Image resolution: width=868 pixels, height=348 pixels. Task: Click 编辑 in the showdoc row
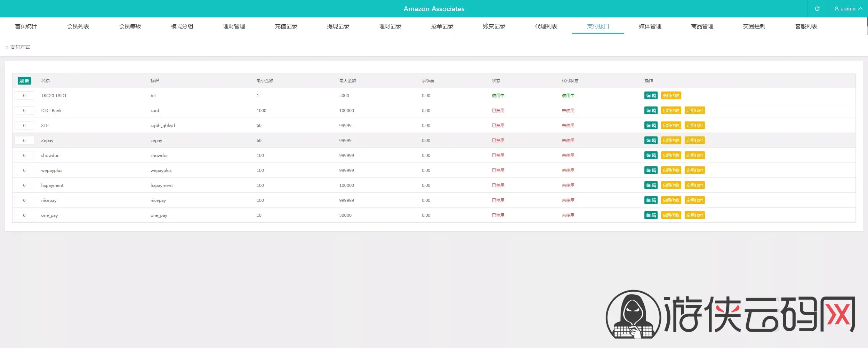coord(651,155)
